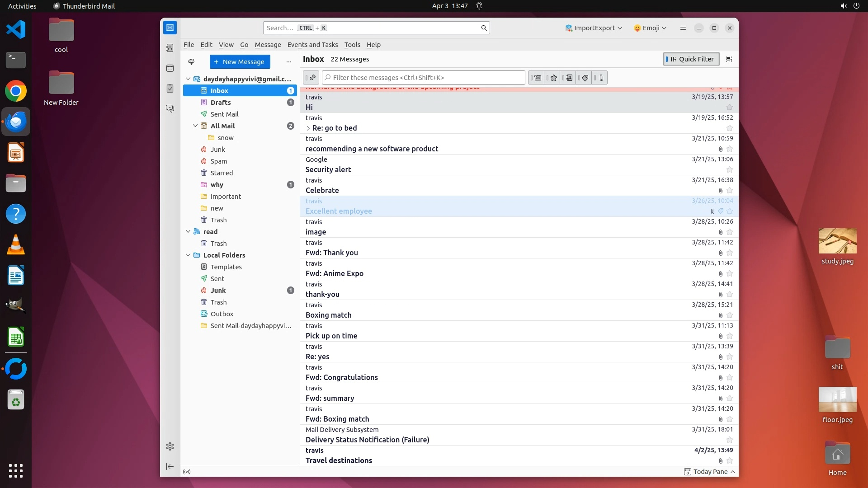This screenshot has height=488, width=868.
Task: Collapse the All Mail folder tree
Action: pos(195,126)
